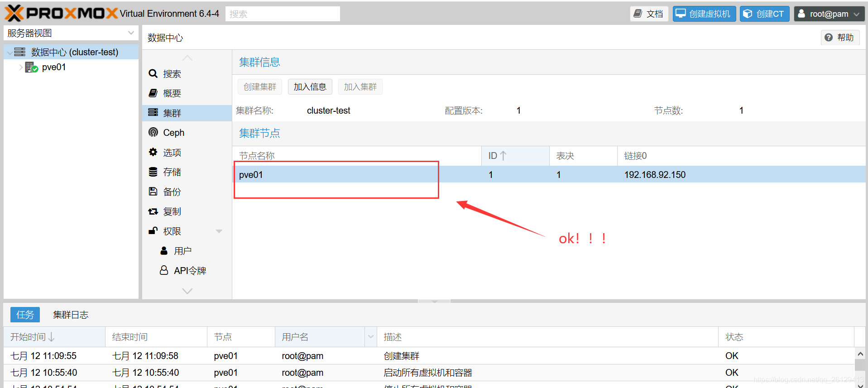
Task: Click the Help button
Action: [840, 38]
